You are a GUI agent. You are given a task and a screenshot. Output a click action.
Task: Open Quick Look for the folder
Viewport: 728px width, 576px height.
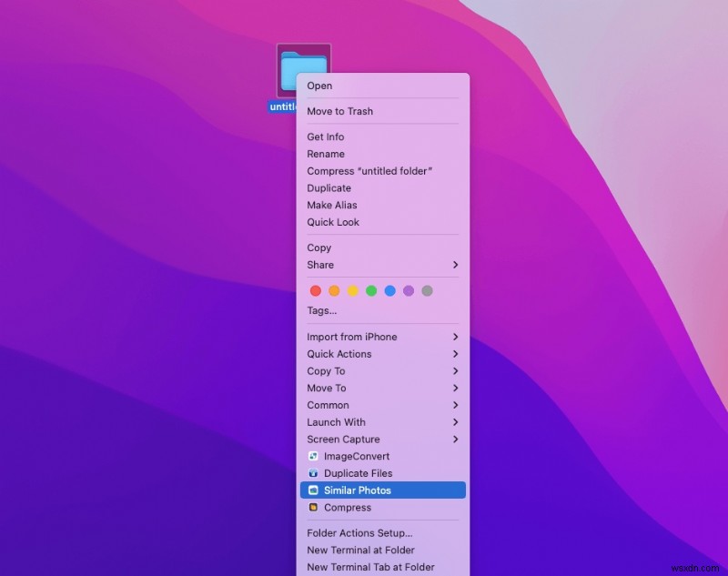(382, 222)
